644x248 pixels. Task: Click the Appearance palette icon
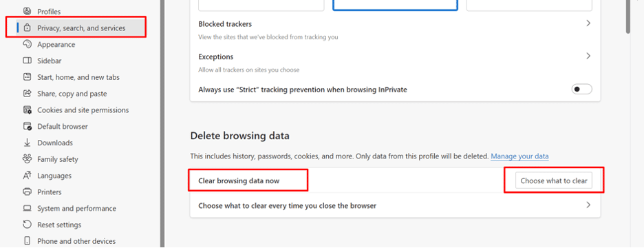(x=27, y=44)
